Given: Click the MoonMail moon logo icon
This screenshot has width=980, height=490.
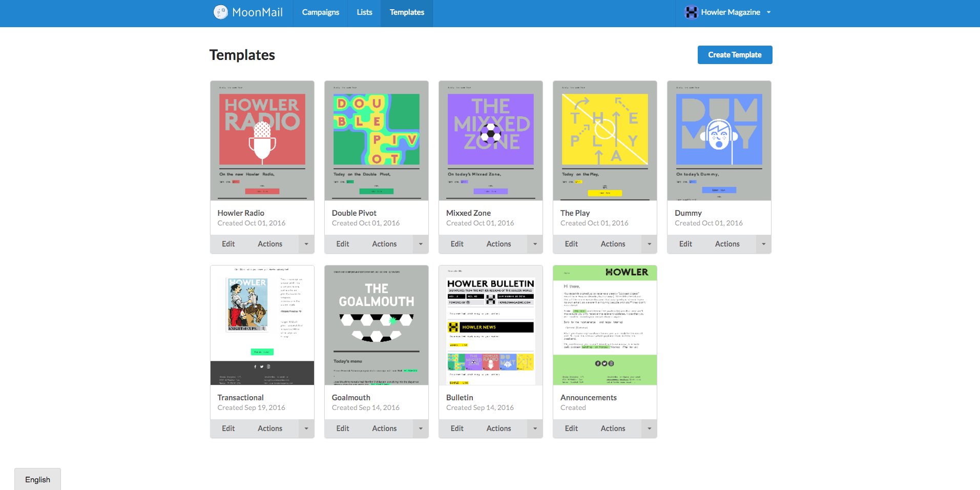Looking at the screenshot, I should [221, 12].
